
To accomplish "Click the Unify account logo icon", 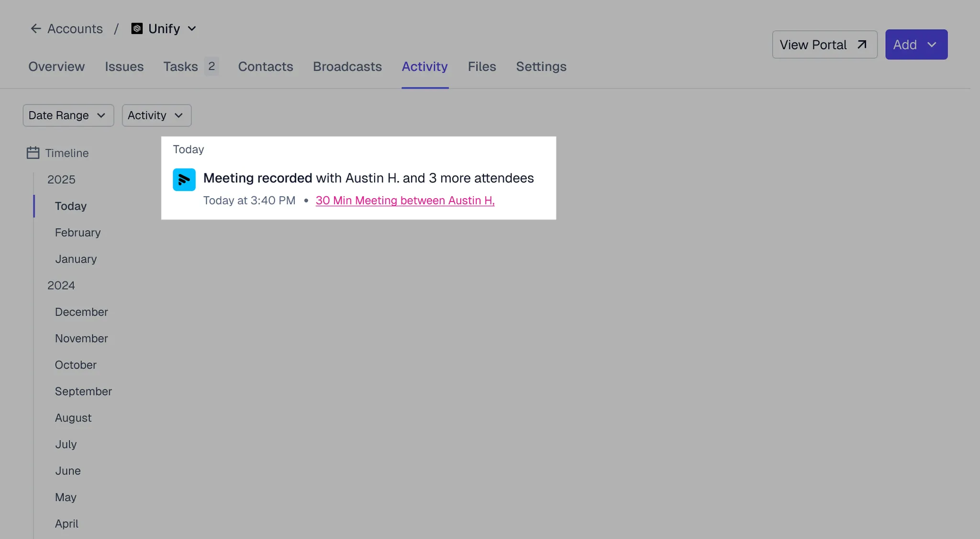I will point(137,29).
